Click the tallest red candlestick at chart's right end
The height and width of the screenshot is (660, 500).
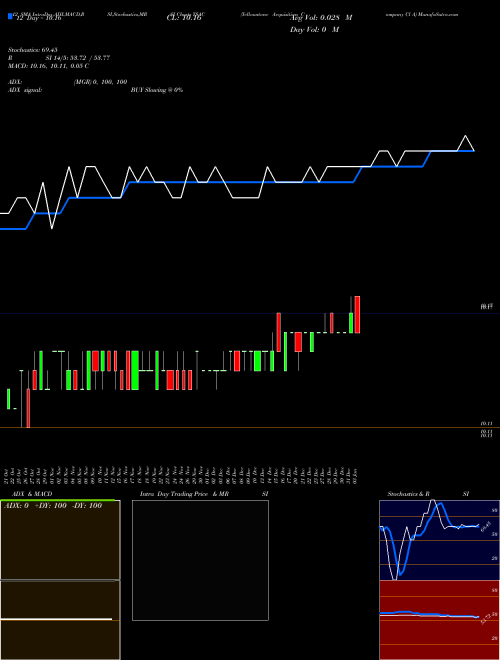pyautogui.click(x=357, y=314)
